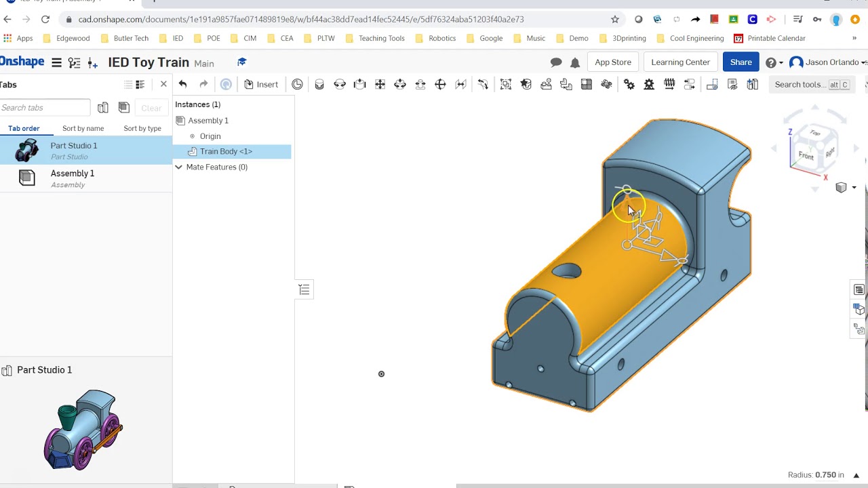Select the Rack and pinion relation tool
The image size is (868, 488).
pyautogui.click(x=649, y=84)
